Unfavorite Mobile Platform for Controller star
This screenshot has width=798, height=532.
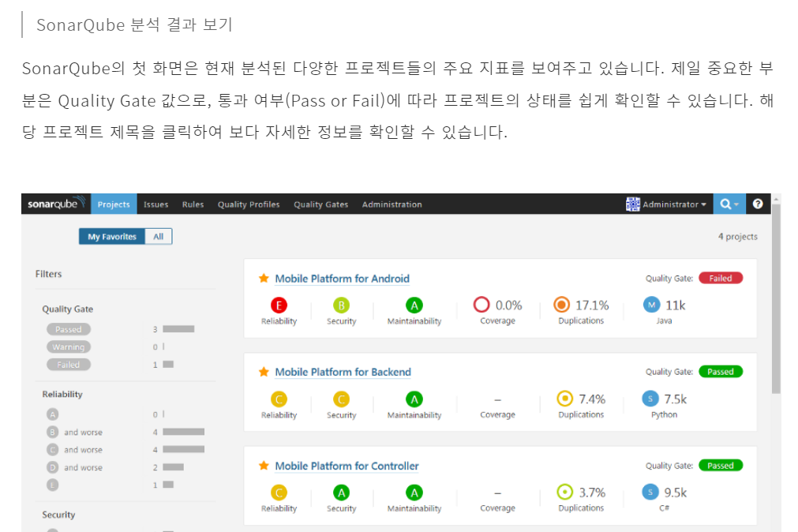point(264,466)
